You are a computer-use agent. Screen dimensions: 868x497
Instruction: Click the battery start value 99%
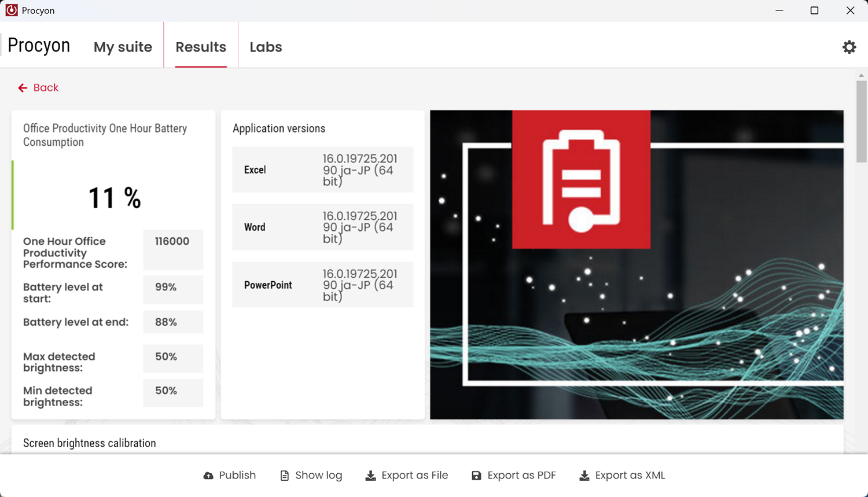pos(166,287)
